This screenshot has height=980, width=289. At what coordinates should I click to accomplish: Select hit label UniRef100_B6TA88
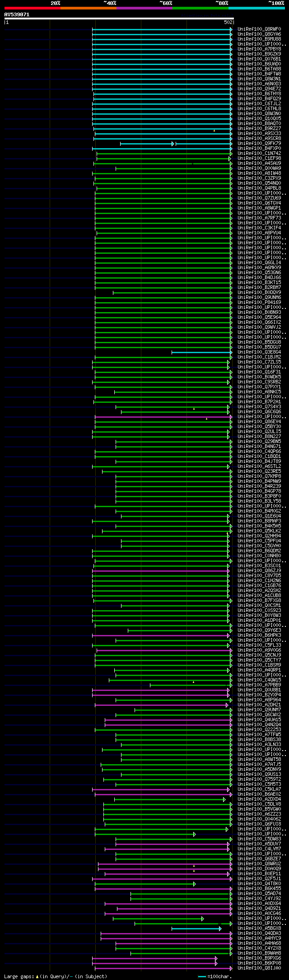tap(259, 69)
